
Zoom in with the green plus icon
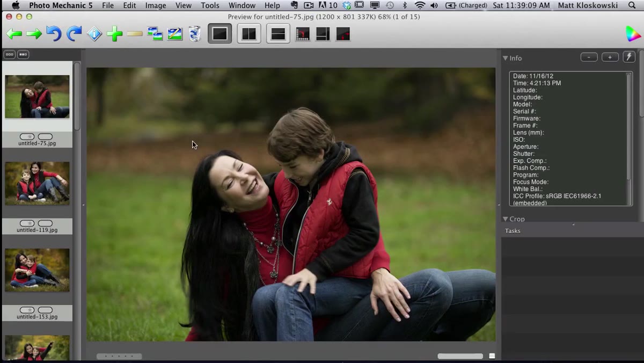[x=114, y=34]
